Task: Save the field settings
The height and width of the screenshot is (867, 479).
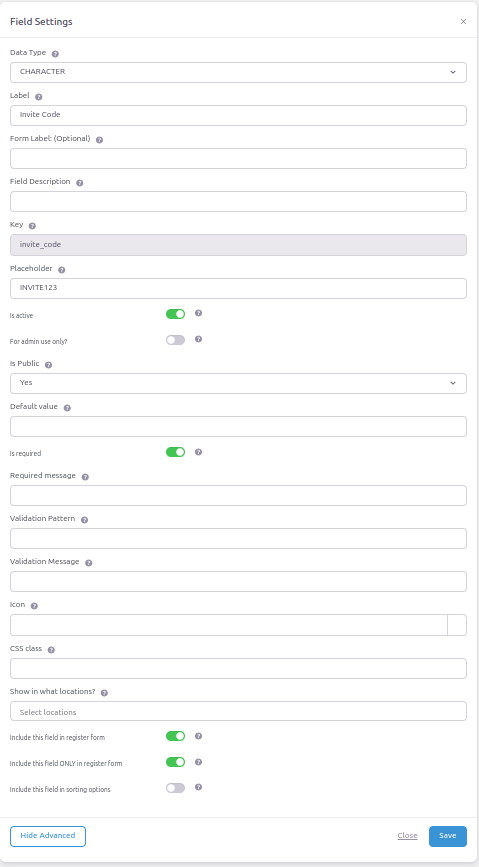Action: tap(447, 836)
